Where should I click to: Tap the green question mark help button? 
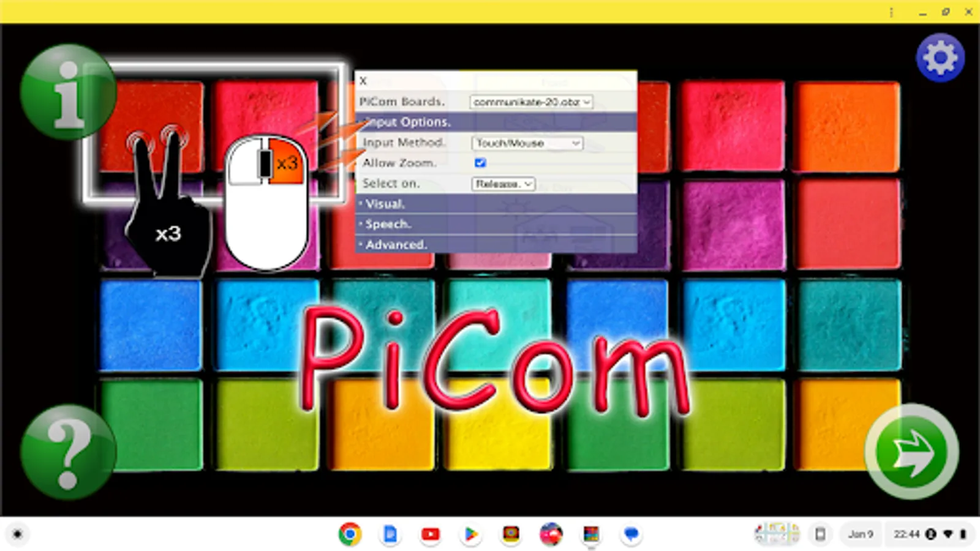coord(68,452)
